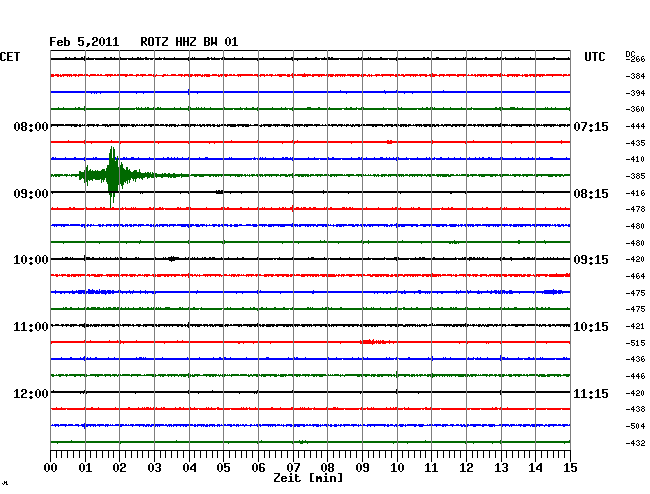
Task: Click the DC offset value '-438'
Action: 635,409
